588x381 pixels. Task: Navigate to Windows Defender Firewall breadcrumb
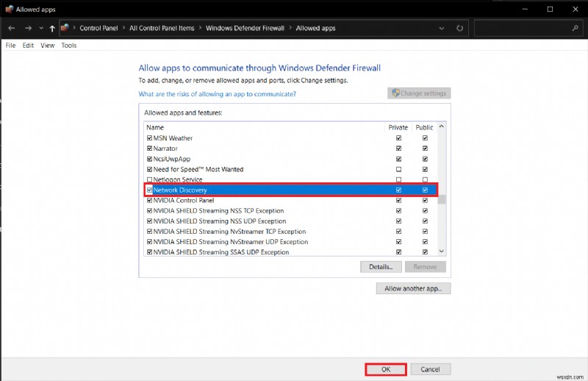tap(245, 28)
